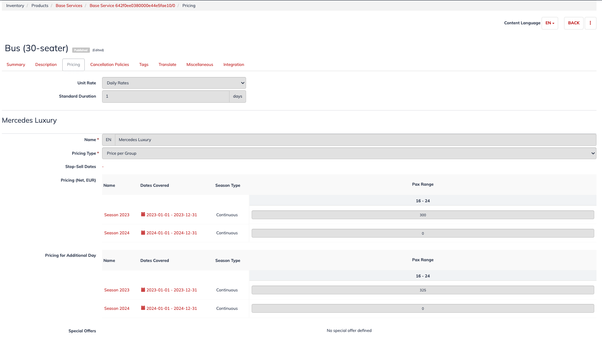The height and width of the screenshot is (364, 602).
Task: Open the Cancellation Policies tab
Action: (109, 64)
